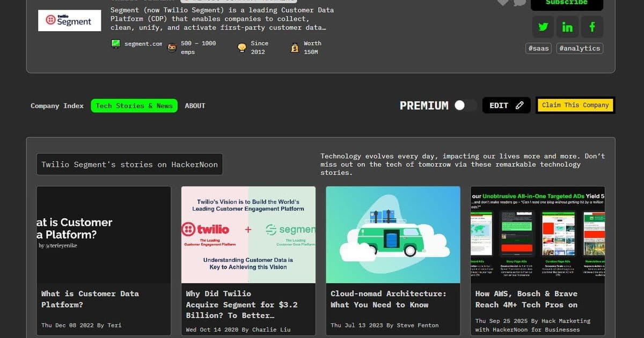Share the company via the LinkedIn icon
Screen dimensions: 644x338
point(567,26)
